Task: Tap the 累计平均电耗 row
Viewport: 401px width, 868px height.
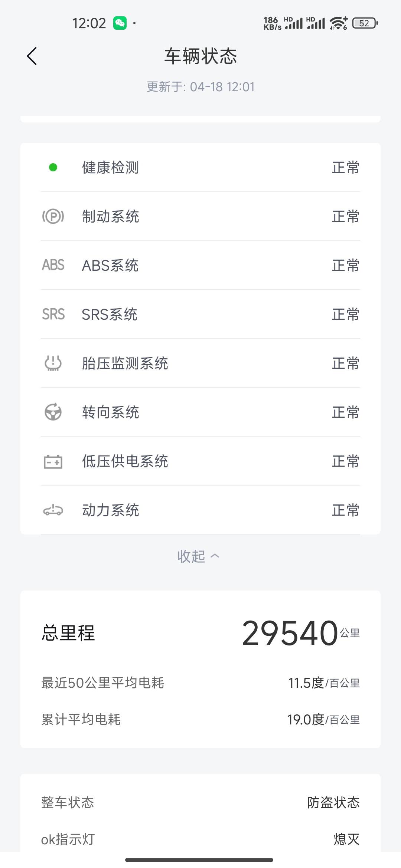Action: [x=200, y=720]
